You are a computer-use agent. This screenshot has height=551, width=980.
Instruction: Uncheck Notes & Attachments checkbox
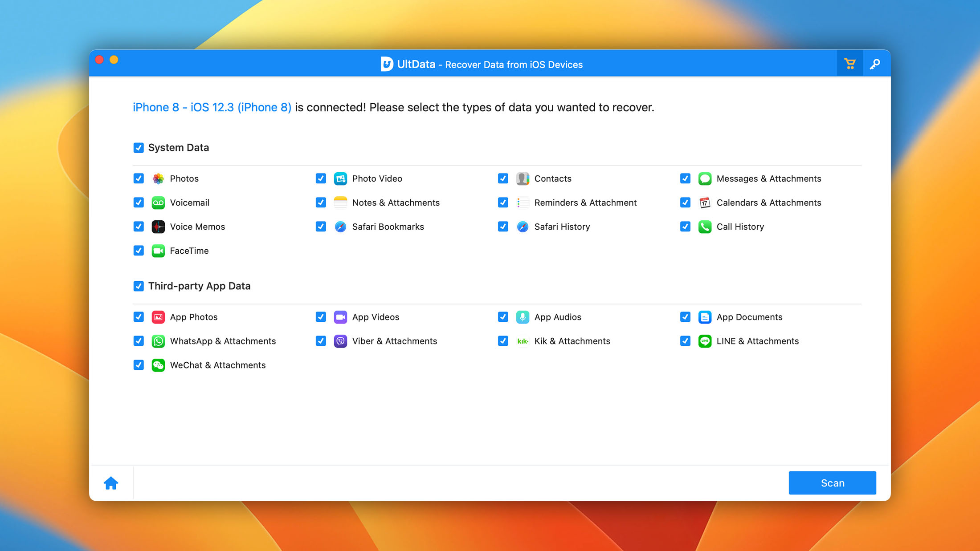[321, 203]
